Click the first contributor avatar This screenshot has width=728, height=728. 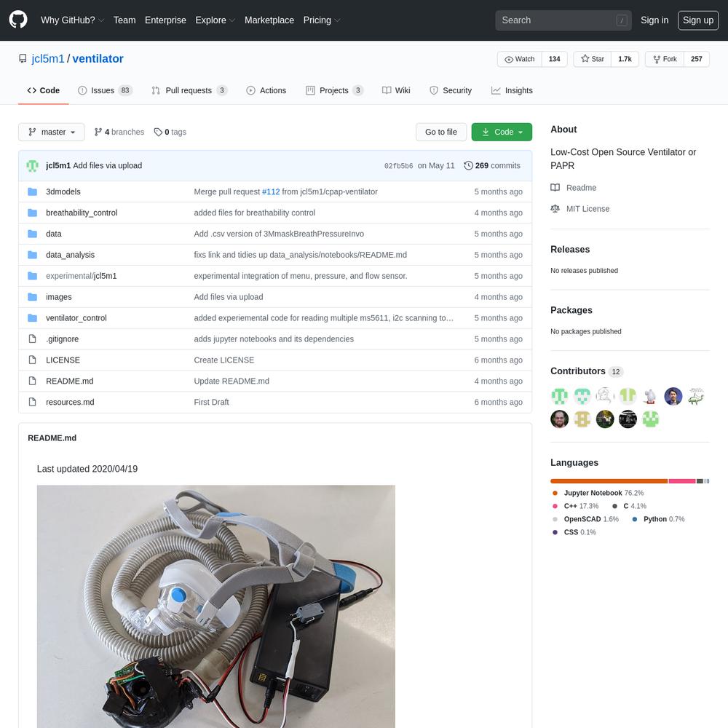click(x=559, y=396)
